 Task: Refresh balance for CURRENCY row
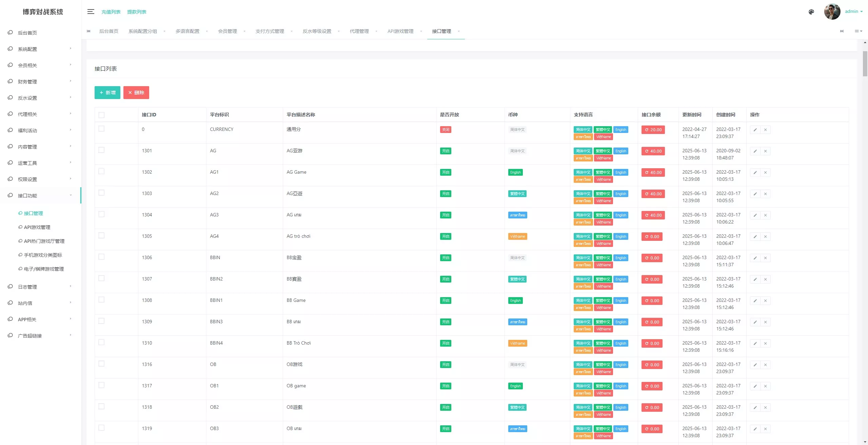(x=653, y=130)
